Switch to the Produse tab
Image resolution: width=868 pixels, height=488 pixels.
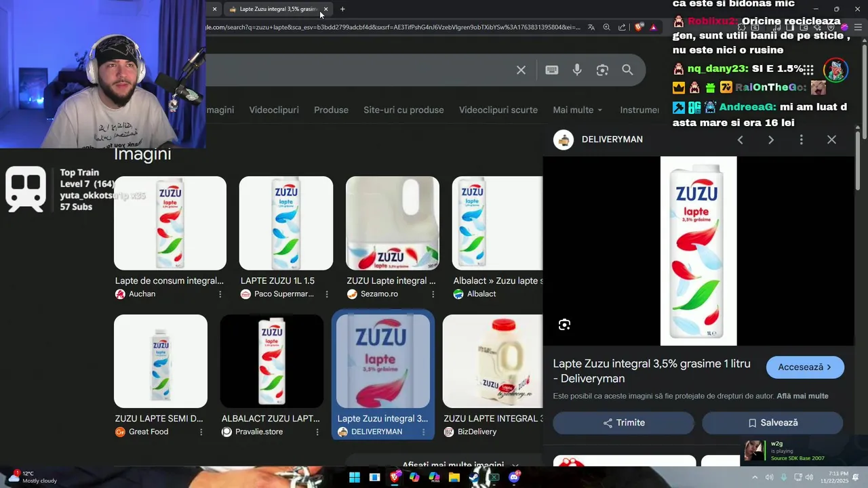click(x=331, y=110)
